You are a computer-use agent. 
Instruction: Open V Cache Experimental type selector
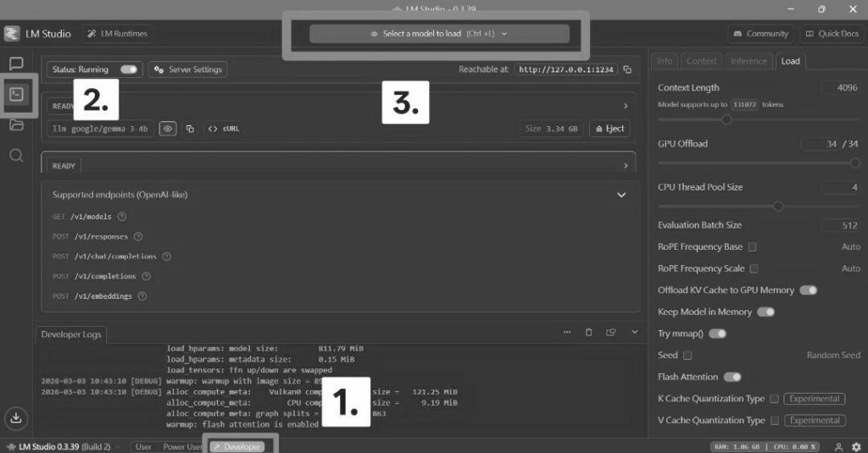(815, 421)
